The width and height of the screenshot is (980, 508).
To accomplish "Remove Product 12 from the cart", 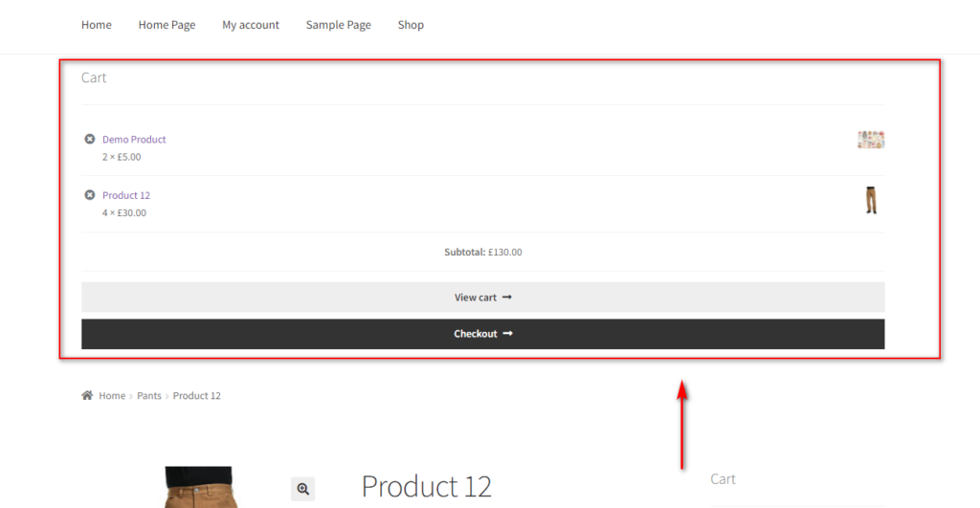I will click(x=90, y=195).
